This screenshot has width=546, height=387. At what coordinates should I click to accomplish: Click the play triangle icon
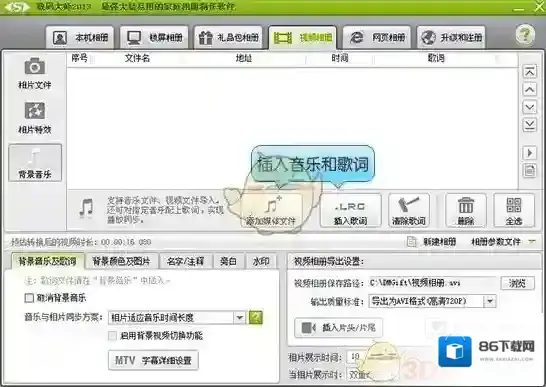tap(530, 153)
